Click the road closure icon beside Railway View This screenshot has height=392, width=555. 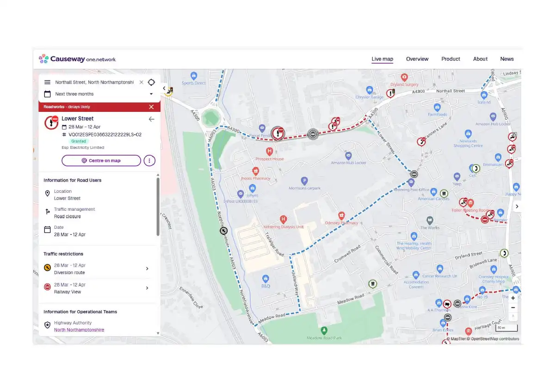pyautogui.click(x=47, y=287)
